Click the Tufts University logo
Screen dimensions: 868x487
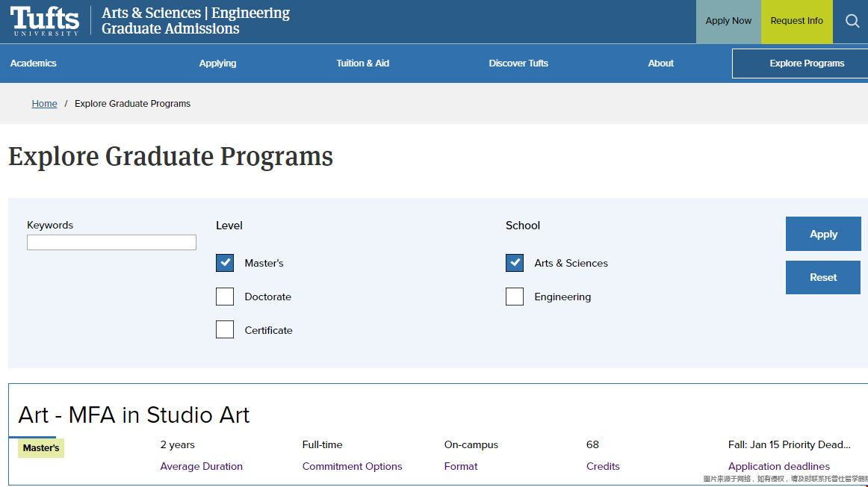coord(44,21)
